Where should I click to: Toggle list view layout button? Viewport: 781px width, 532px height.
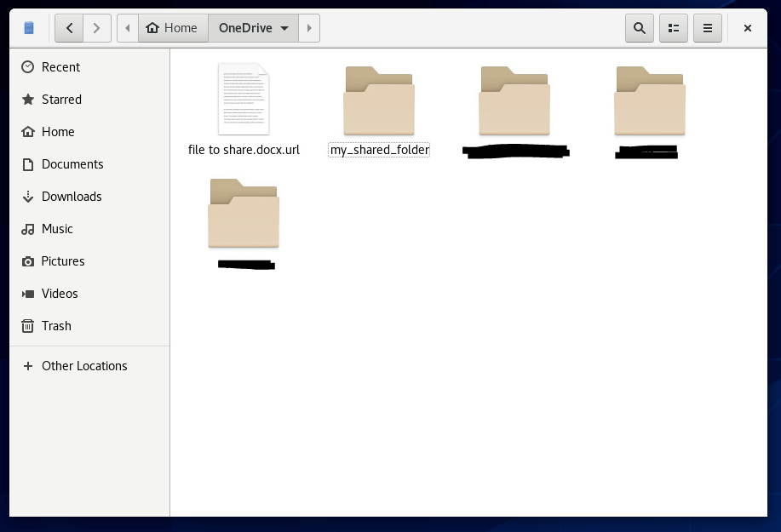click(x=673, y=28)
